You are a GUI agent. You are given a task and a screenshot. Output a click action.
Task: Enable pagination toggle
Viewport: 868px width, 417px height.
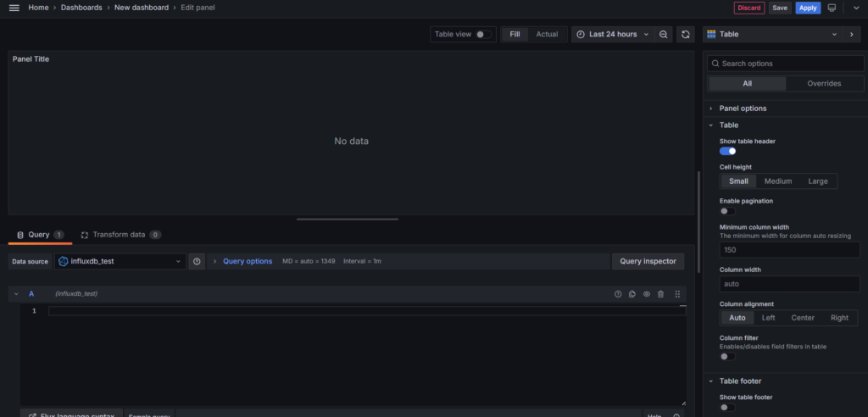727,211
